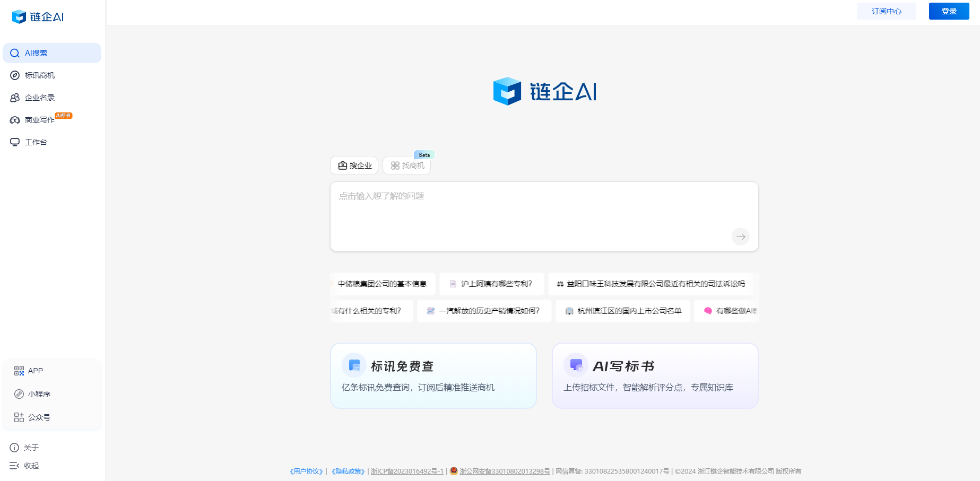Show the APP QR code entry
This screenshot has width=980, height=481.
click(x=29, y=371)
